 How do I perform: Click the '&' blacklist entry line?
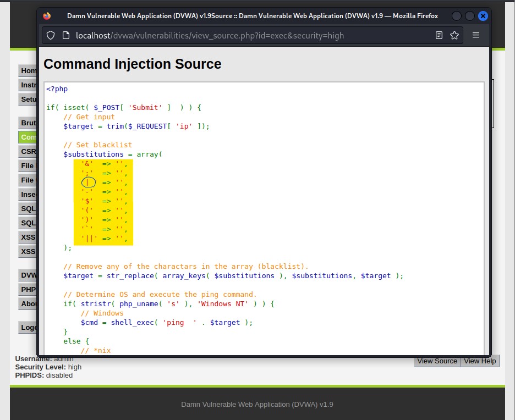104,164
